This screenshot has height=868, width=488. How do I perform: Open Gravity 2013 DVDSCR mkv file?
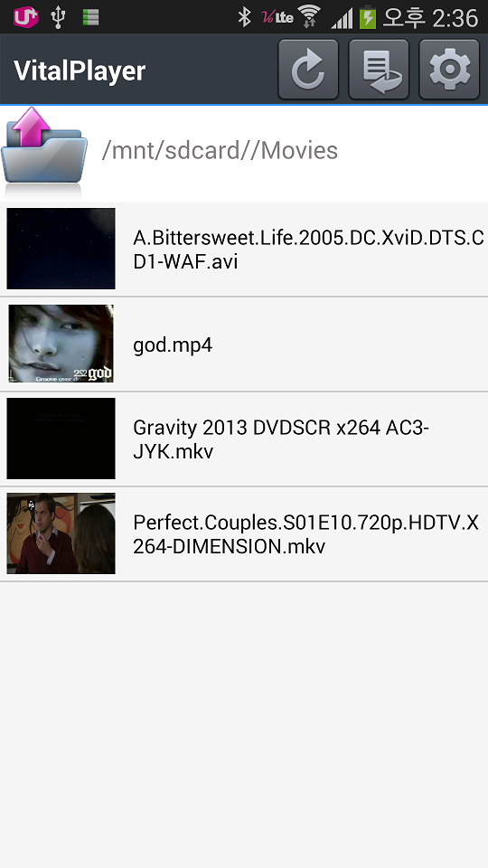point(244,439)
